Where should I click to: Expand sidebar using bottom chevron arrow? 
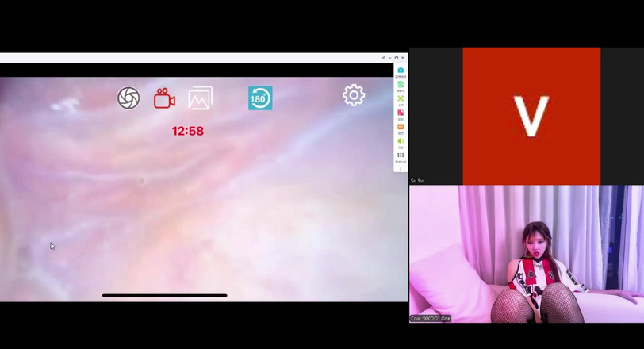click(401, 168)
